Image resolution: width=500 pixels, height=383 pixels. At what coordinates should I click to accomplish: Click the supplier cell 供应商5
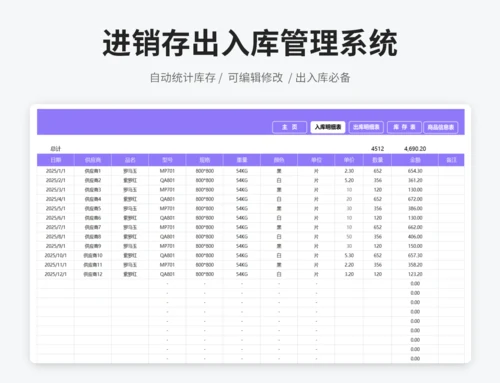pyautogui.click(x=93, y=208)
